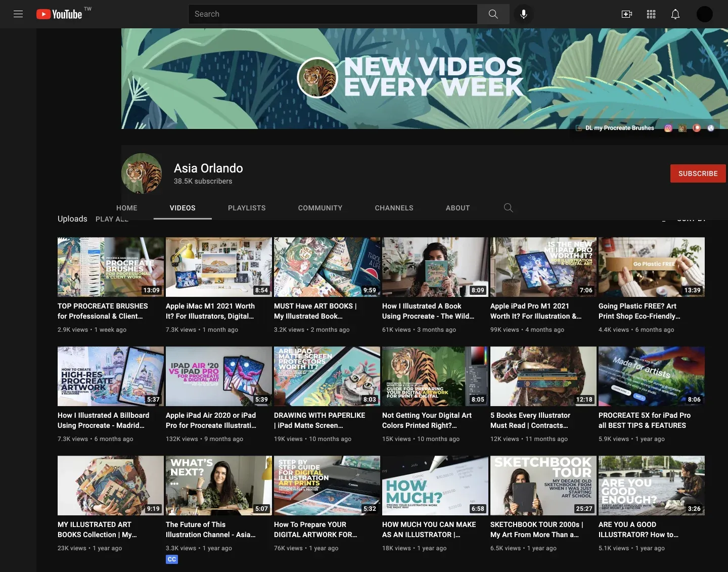Click the Asia Orlando channel avatar
Screen dimensions: 728x572
pyautogui.click(x=142, y=173)
